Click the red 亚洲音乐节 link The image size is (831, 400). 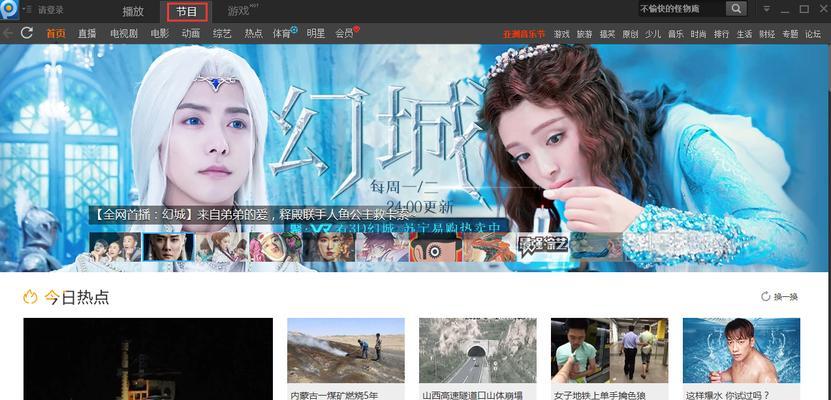coord(524,34)
